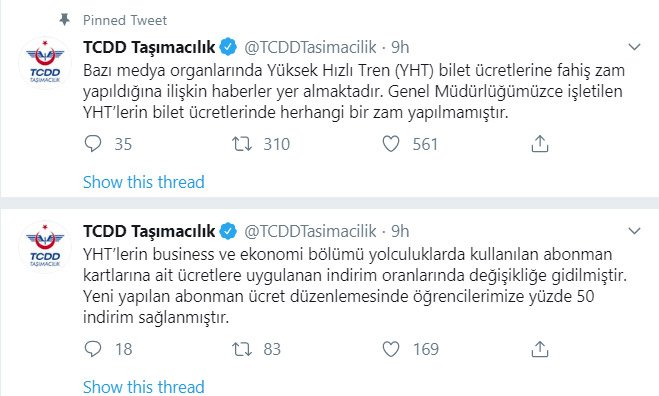
Task: Open TCDD Taşımacılık avatar on pinned tweet
Action: point(45,63)
